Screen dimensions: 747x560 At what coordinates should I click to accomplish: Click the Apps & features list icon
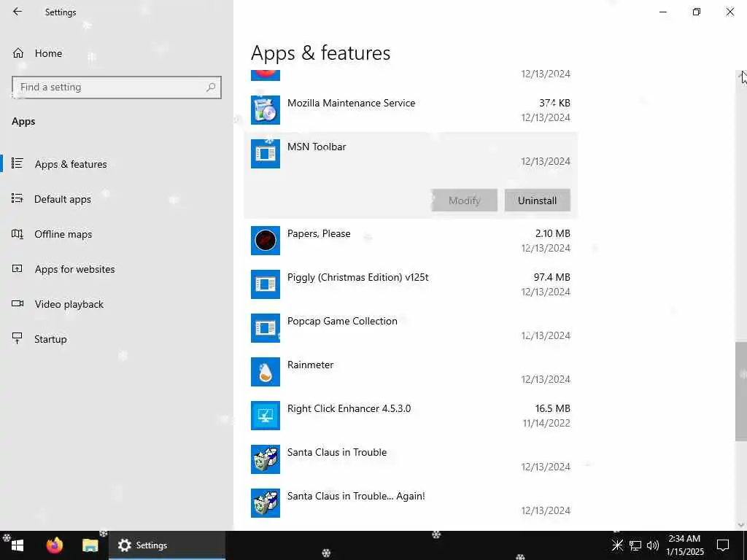[x=18, y=163]
